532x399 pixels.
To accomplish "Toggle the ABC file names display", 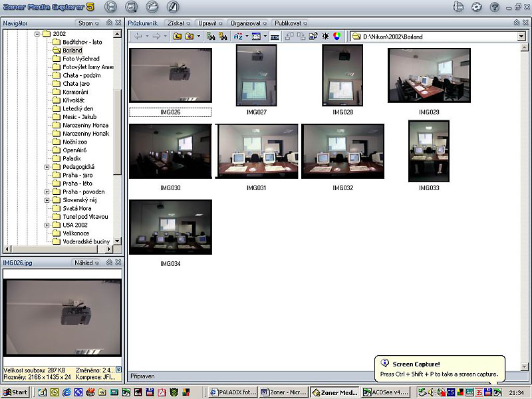I will point(275,37).
